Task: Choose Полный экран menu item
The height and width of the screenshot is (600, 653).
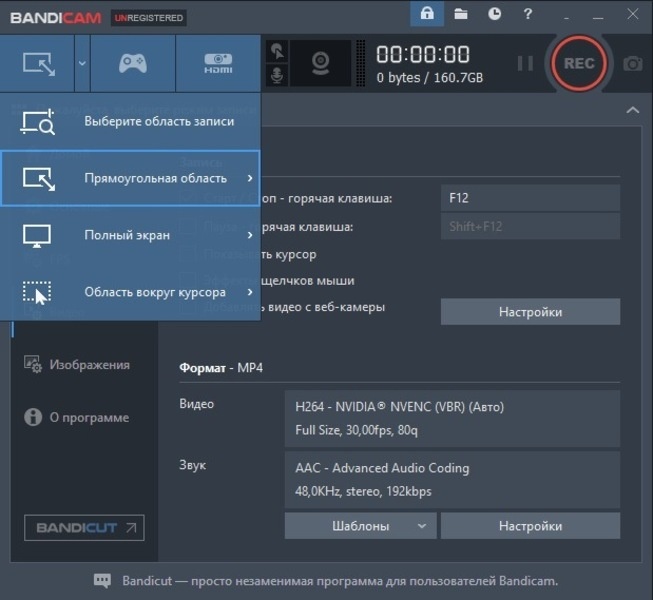Action: (130, 235)
